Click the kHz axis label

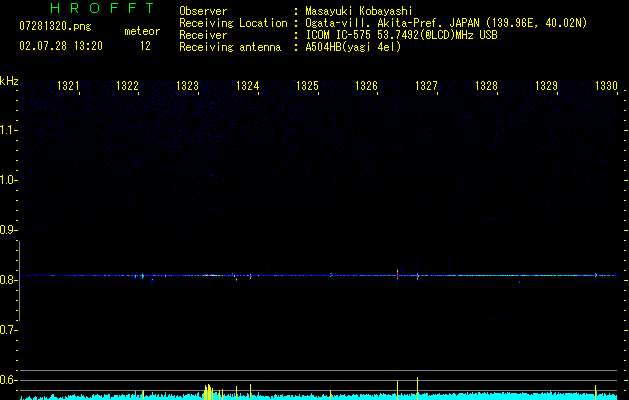click(9, 81)
